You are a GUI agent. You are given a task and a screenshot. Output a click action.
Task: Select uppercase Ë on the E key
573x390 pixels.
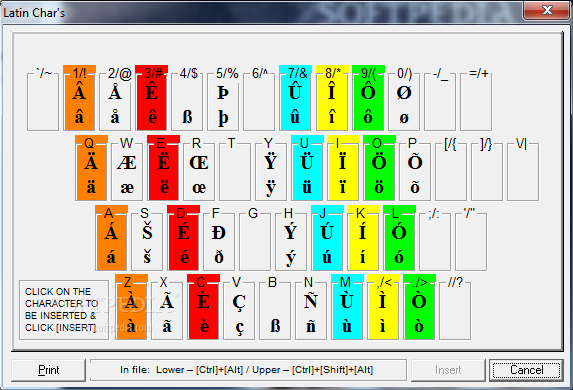click(x=163, y=162)
